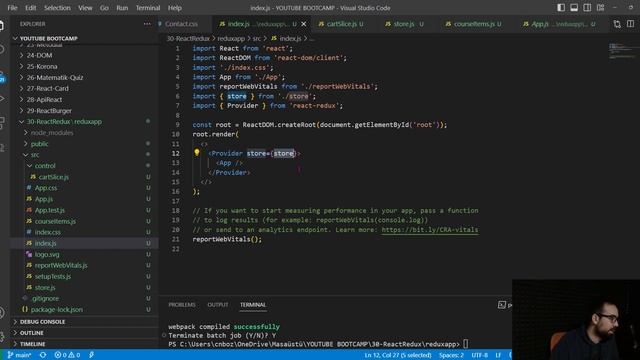Expand the DEBUG CONSOLE section
Viewport: 640px width, 360px height.
(x=42, y=322)
